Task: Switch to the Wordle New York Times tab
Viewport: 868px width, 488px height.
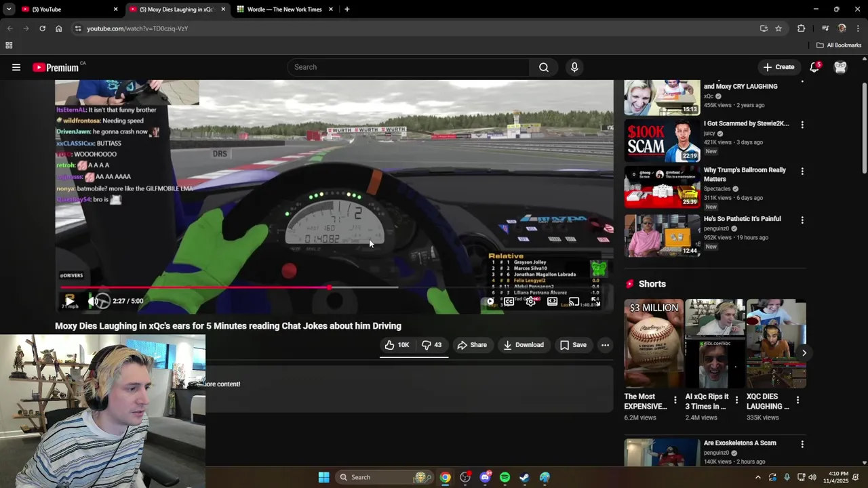Action: [x=285, y=9]
